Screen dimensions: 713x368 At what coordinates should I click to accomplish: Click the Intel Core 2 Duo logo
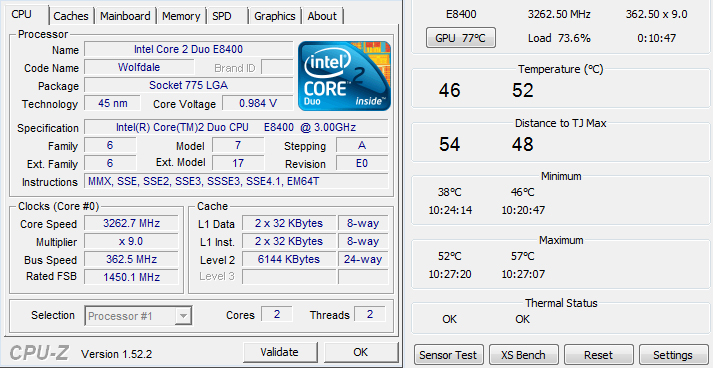pos(344,76)
